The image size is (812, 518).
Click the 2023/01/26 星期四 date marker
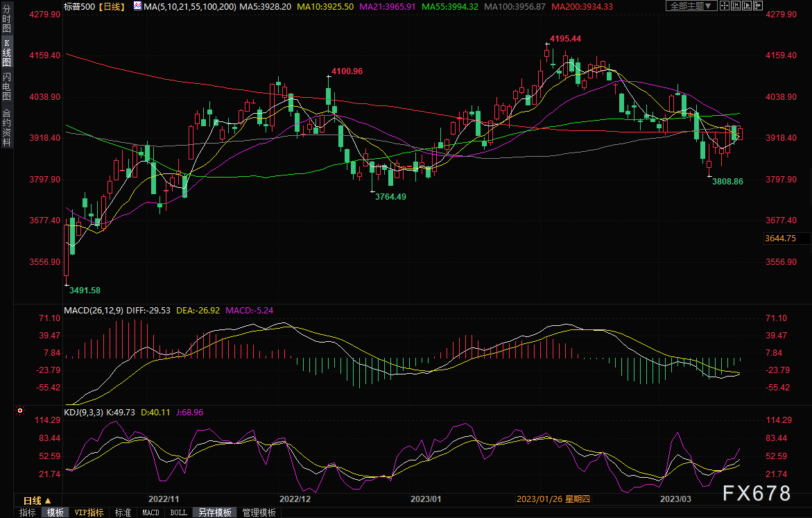553,499
